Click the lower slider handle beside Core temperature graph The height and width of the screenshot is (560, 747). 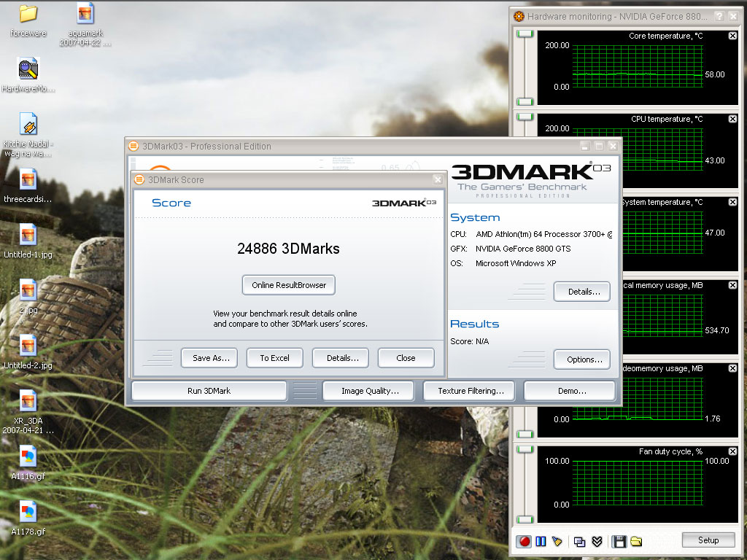(x=525, y=101)
